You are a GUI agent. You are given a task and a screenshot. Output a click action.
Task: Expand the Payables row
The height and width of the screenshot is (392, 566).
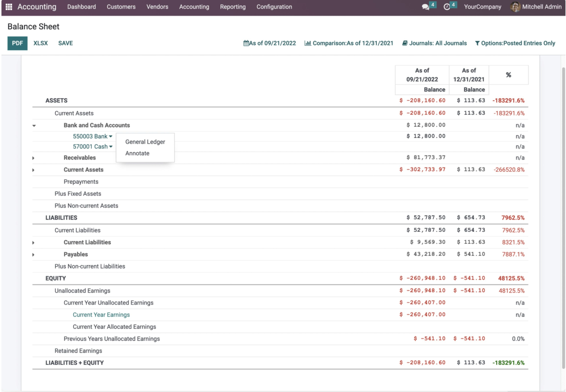tap(33, 255)
